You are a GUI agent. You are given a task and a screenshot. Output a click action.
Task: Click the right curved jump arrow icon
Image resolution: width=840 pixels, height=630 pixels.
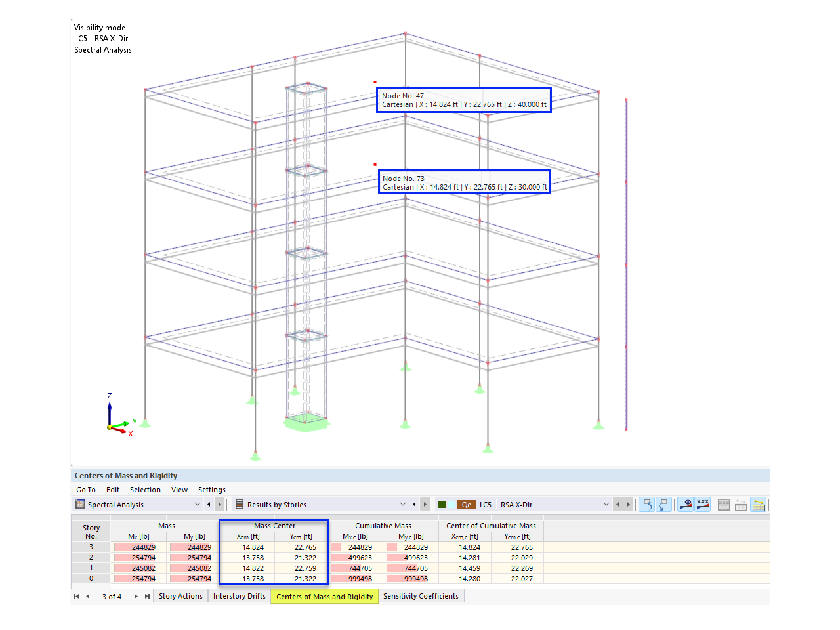pyautogui.click(x=663, y=504)
